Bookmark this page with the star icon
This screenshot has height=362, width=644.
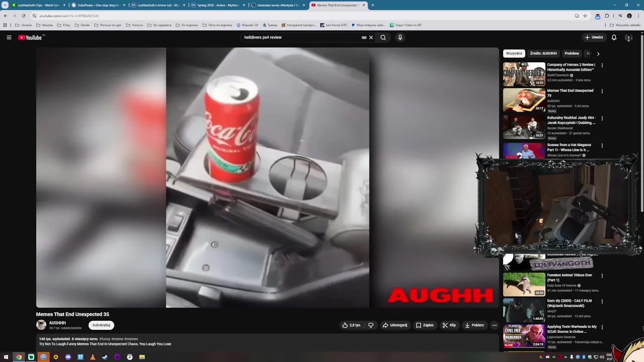click(585, 16)
